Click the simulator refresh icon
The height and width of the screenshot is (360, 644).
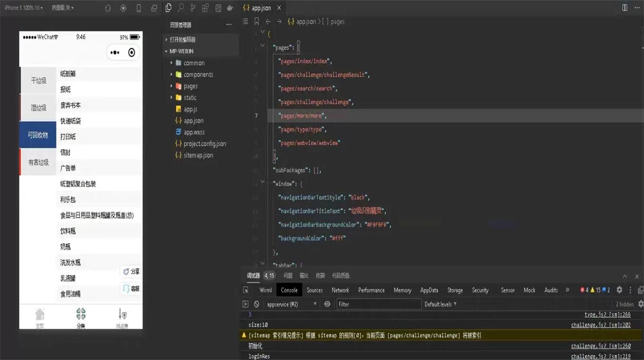click(x=108, y=8)
